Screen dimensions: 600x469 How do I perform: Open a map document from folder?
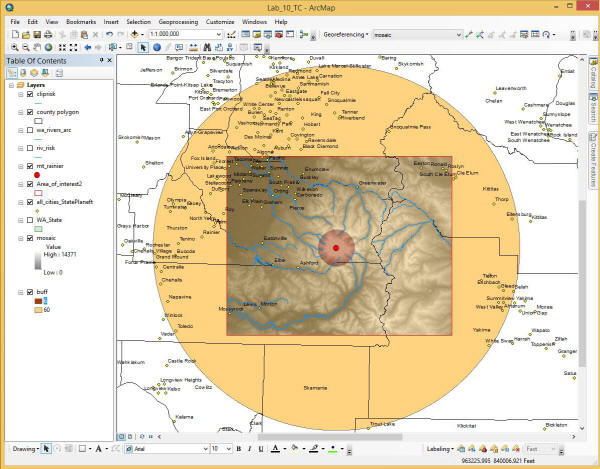[26, 35]
